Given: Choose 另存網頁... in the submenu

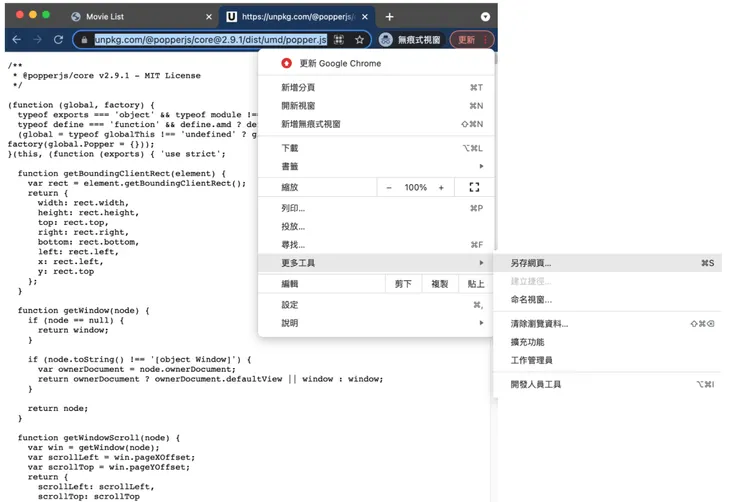Looking at the screenshot, I should click(608, 263).
